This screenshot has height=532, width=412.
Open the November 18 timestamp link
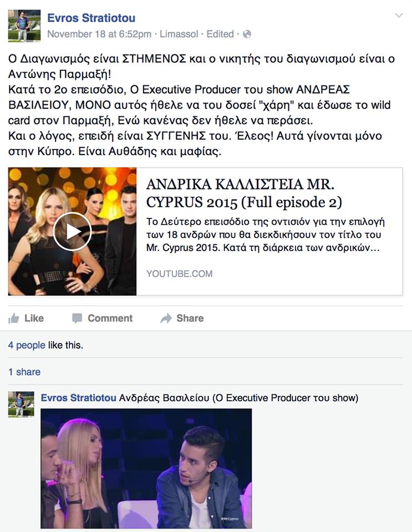(x=99, y=34)
